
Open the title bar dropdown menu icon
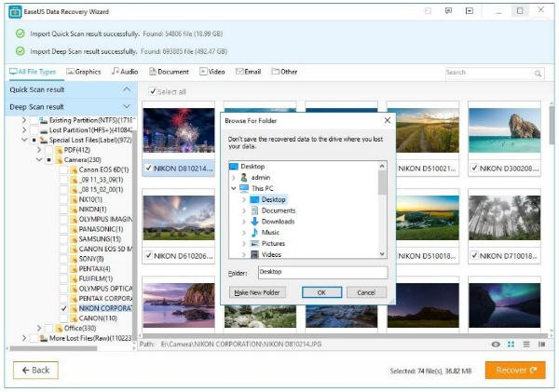coord(470,10)
